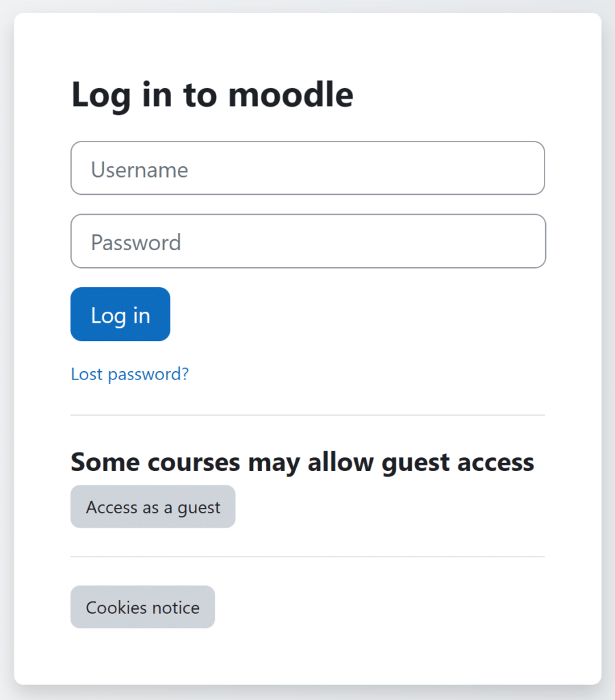Click inside the Password input field
Image resolution: width=615 pixels, height=700 pixels.
pyautogui.click(x=308, y=241)
